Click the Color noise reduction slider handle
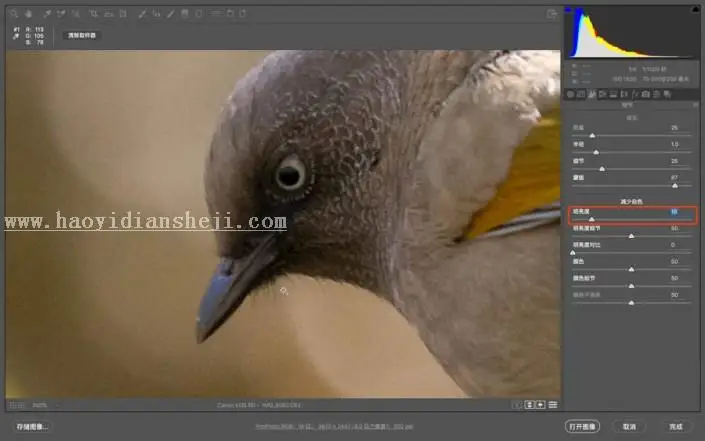 coord(631,269)
